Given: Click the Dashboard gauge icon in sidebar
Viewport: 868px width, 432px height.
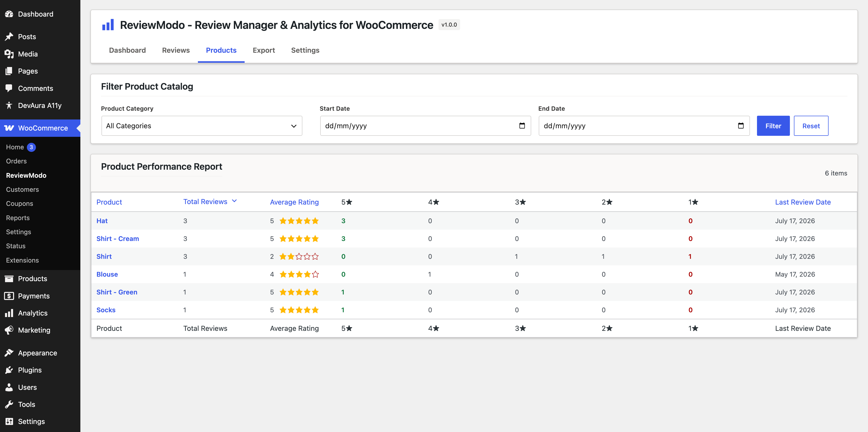Looking at the screenshot, I should [9, 14].
